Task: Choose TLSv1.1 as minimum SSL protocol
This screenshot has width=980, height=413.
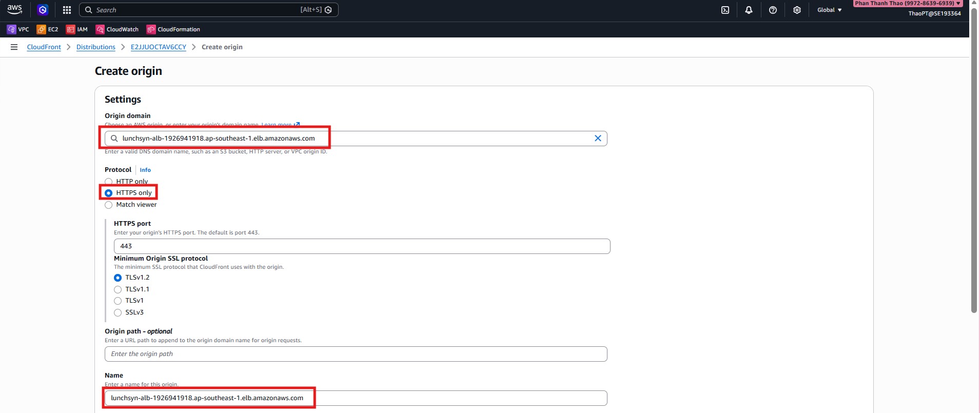Action: (x=118, y=289)
